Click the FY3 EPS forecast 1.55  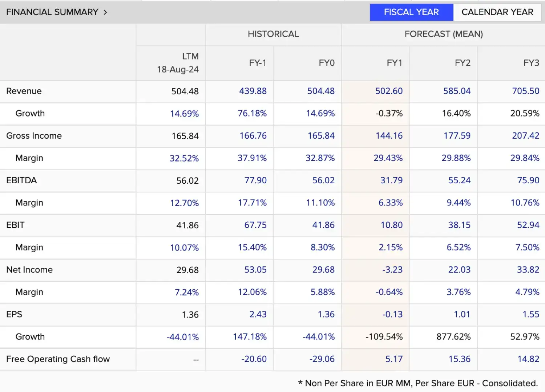point(531,314)
